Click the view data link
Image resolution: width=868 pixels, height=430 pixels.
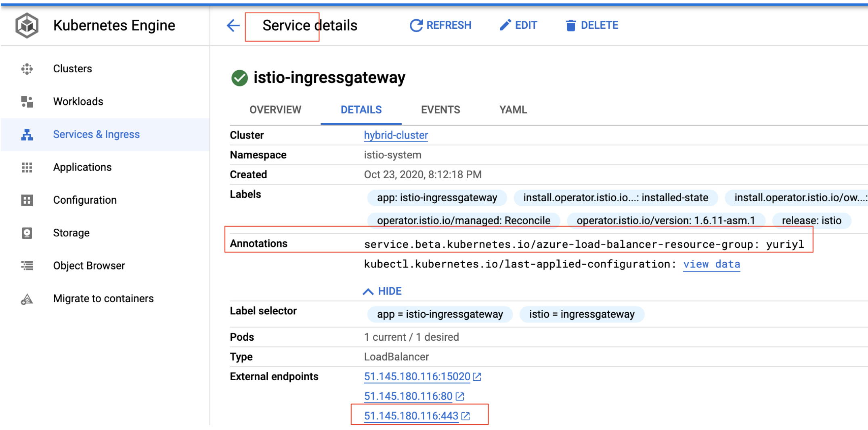(711, 264)
